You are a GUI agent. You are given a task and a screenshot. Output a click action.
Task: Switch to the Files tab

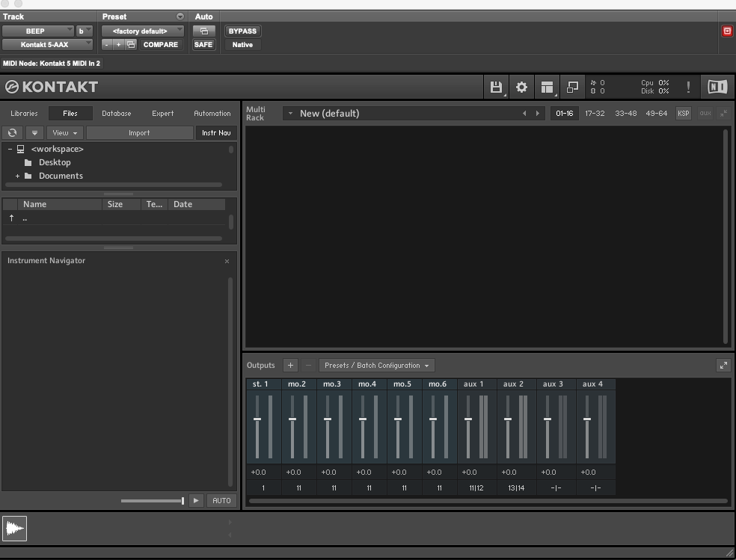(70, 114)
